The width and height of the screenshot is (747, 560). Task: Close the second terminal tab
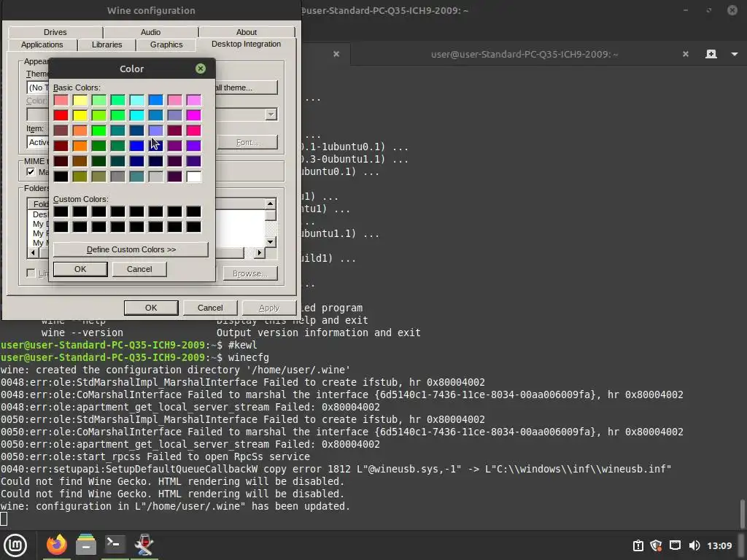(686, 54)
